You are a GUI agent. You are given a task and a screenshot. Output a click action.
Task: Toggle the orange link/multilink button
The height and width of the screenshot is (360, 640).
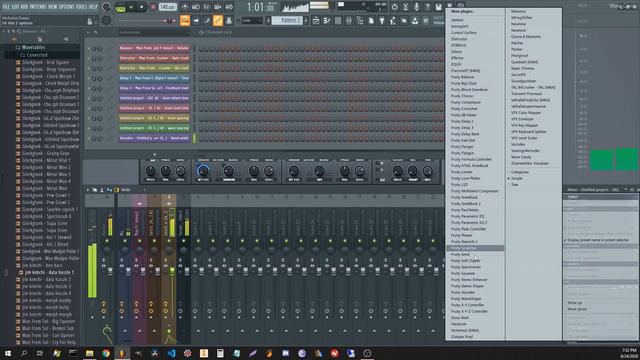click(x=218, y=20)
